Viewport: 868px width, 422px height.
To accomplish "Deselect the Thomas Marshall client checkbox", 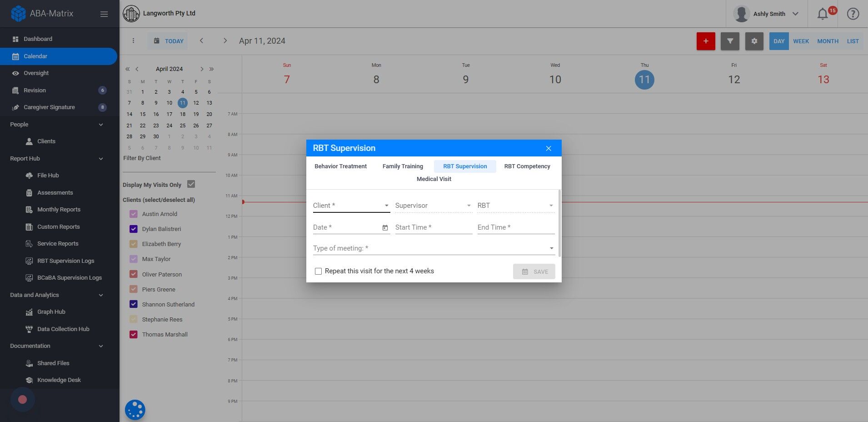I will click(x=133, y=334).
